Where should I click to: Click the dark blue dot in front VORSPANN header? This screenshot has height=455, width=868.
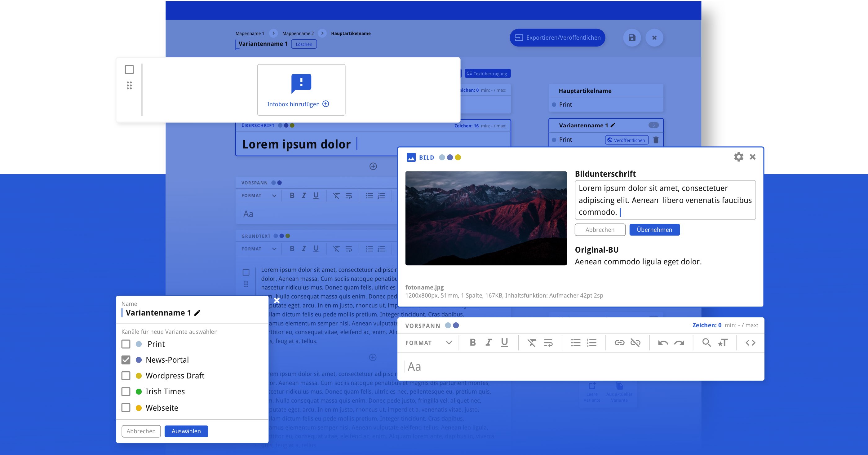click(456, 325)
